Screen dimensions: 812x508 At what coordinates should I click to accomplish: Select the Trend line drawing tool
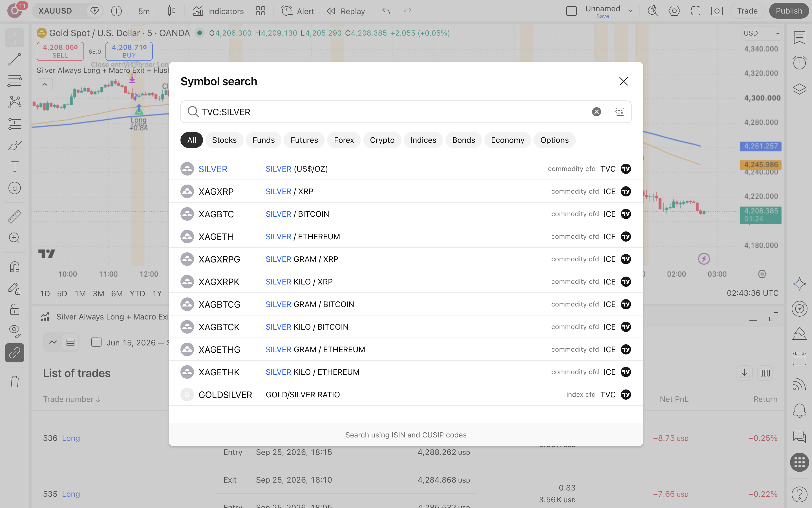tap(15, 60)
